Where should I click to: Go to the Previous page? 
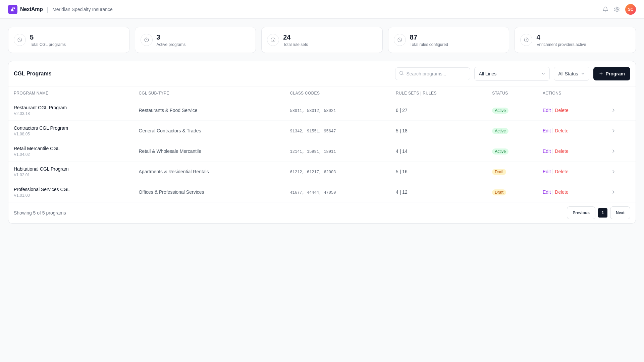[x=581, y=213]
